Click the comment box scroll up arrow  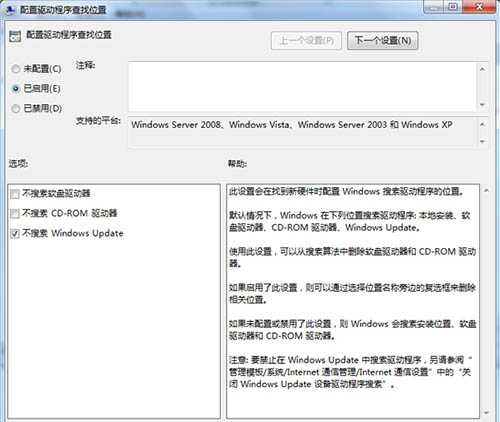tap(482, 69)
